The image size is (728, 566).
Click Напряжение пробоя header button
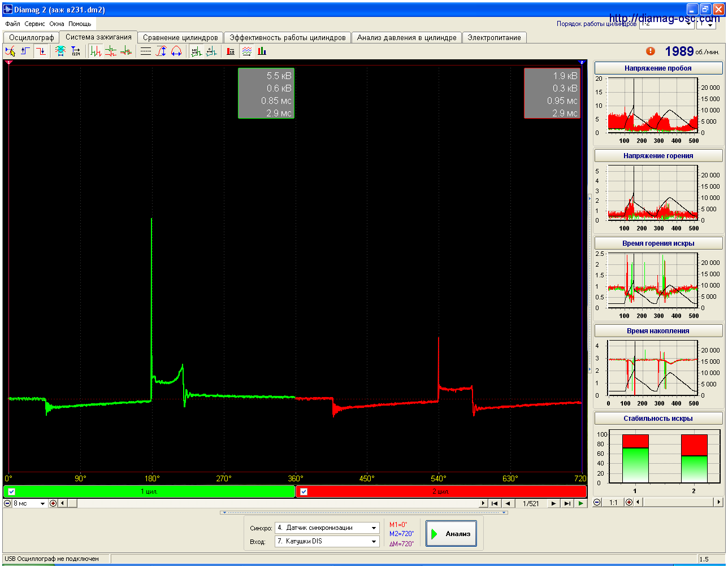point(658,68)
